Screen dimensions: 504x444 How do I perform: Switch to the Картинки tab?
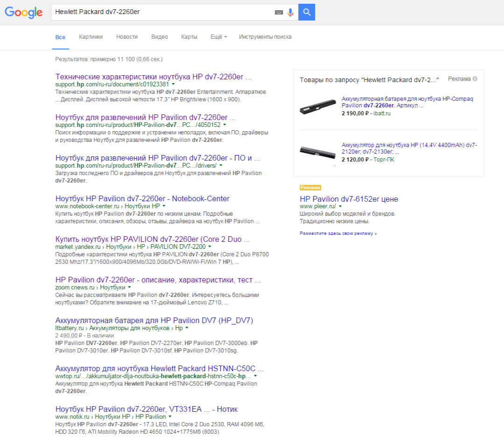point(91,37)
